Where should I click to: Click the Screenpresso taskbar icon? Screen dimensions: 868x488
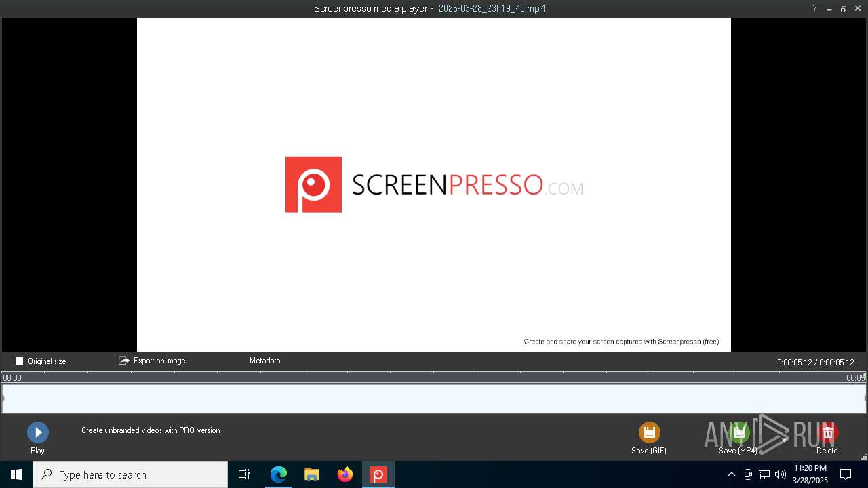pos(378,474)
